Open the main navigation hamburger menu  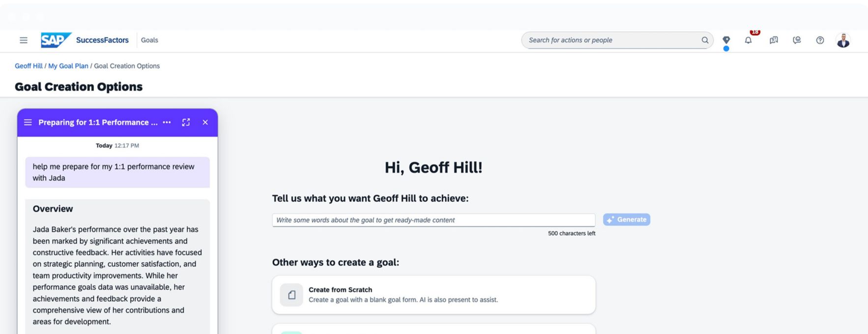(23, 40)
